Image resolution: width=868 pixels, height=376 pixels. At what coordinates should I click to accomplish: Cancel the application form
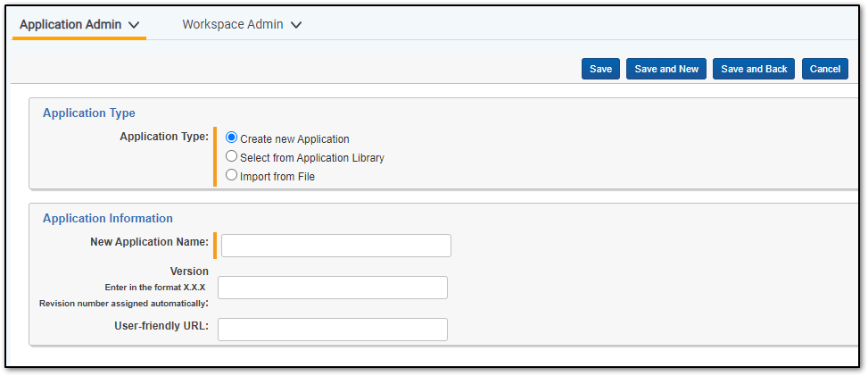pyautogui.click(x=825, y=69)
